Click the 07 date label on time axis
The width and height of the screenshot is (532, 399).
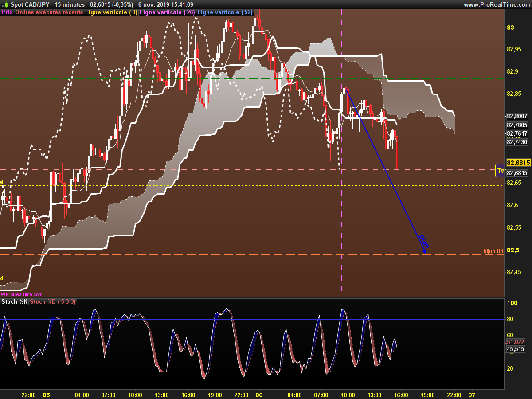pos(472,395)
